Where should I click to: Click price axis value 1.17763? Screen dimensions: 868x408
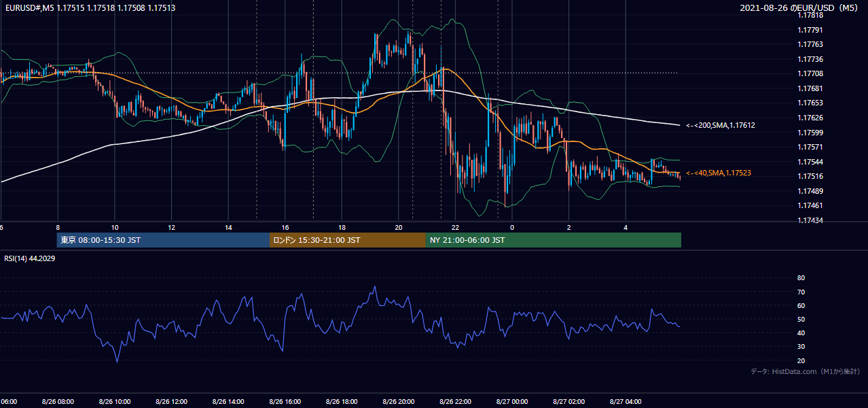(x=810, y=44)
